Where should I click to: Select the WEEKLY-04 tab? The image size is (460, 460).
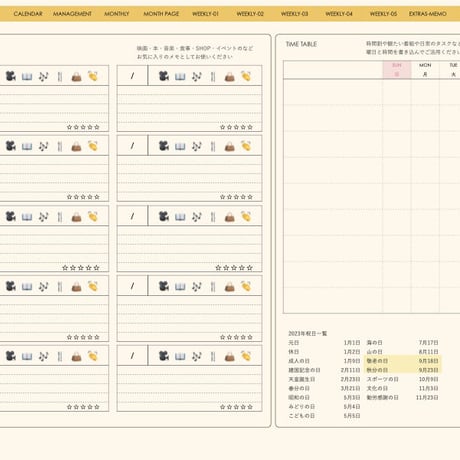click(x=339, y=14)
